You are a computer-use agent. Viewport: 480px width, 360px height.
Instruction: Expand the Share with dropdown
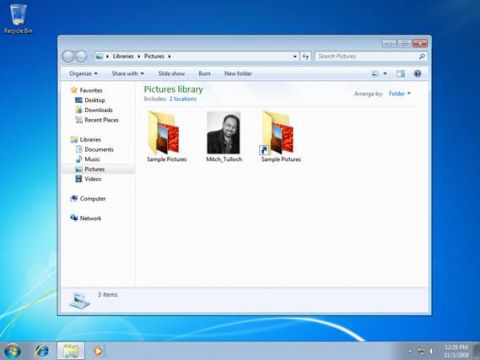pos(128,73)
